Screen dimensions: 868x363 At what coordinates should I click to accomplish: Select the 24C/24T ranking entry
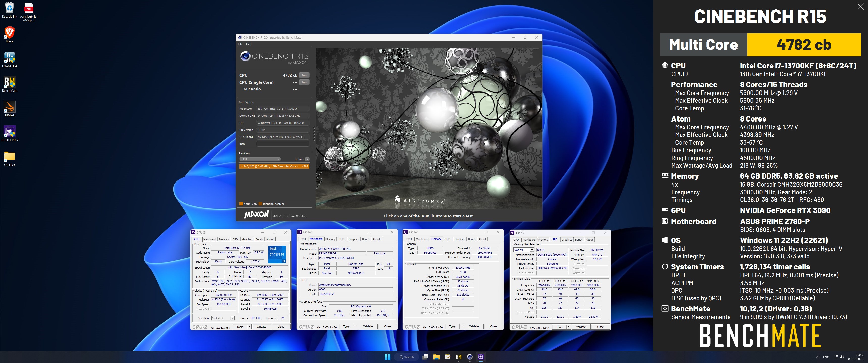tap(274, 166)
